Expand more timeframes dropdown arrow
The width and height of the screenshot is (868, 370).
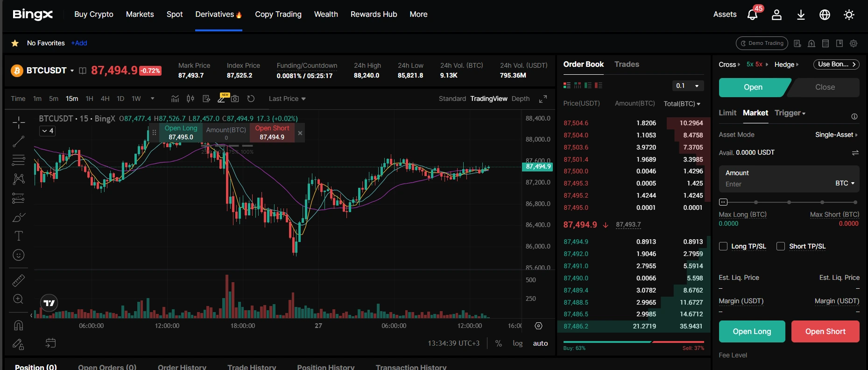(x=152, y=99)
